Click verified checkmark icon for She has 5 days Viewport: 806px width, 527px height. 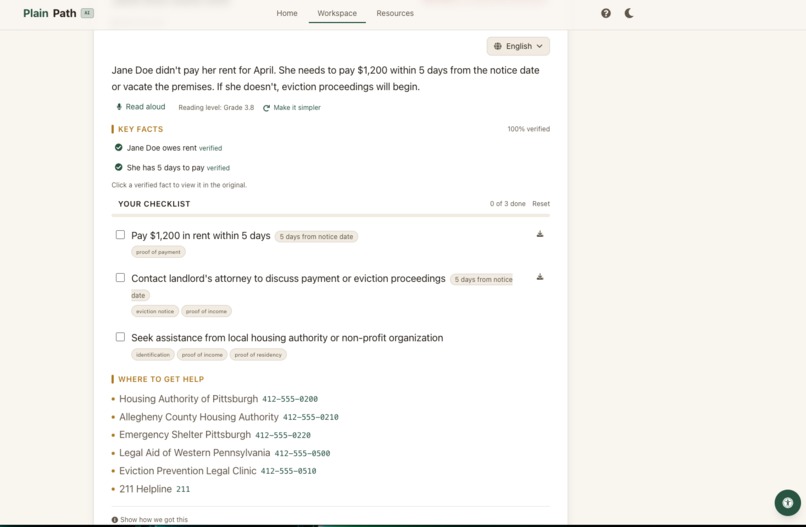pyautogui.click(x=119, y=167)
